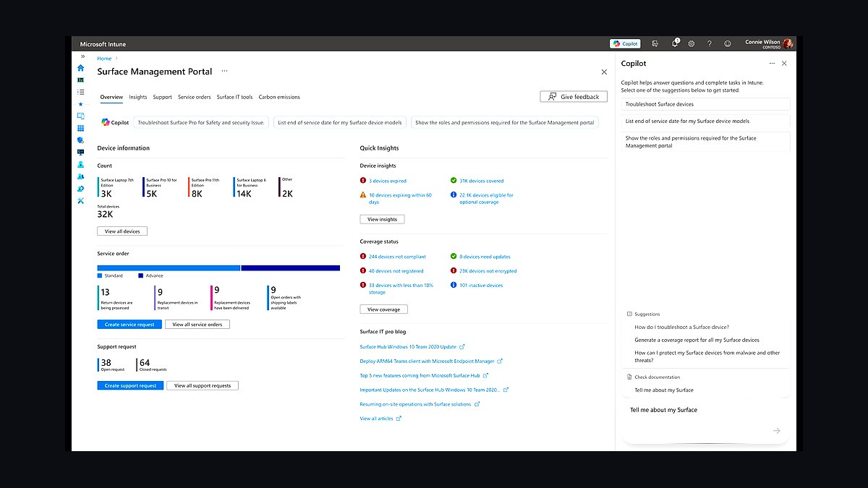Open the Devices icon in the sidebar
Screen dimensions: 868x488
(x=80, y=116)
